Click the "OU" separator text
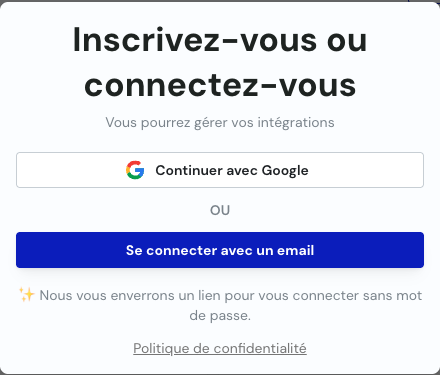Viewport: 440px width, 375px height. (x=220, y=210)
